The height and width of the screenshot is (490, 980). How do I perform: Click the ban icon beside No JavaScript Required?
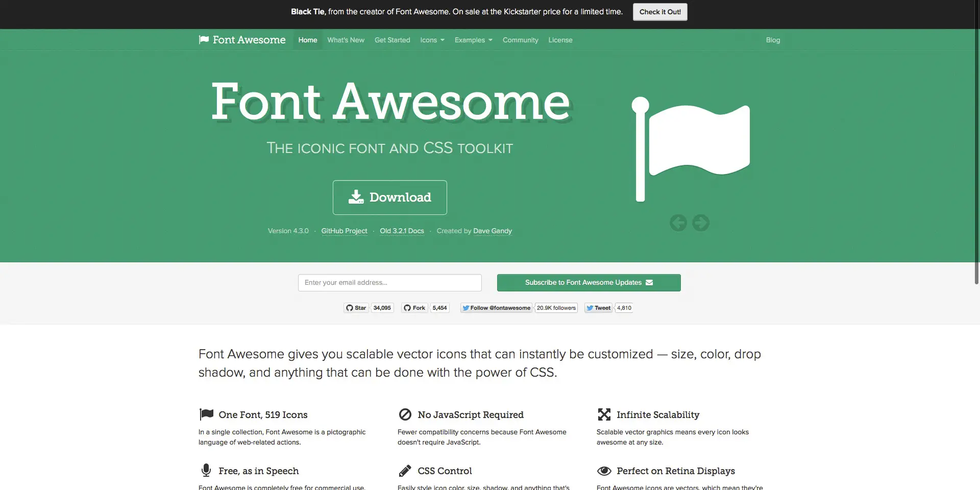click(405, 414)
